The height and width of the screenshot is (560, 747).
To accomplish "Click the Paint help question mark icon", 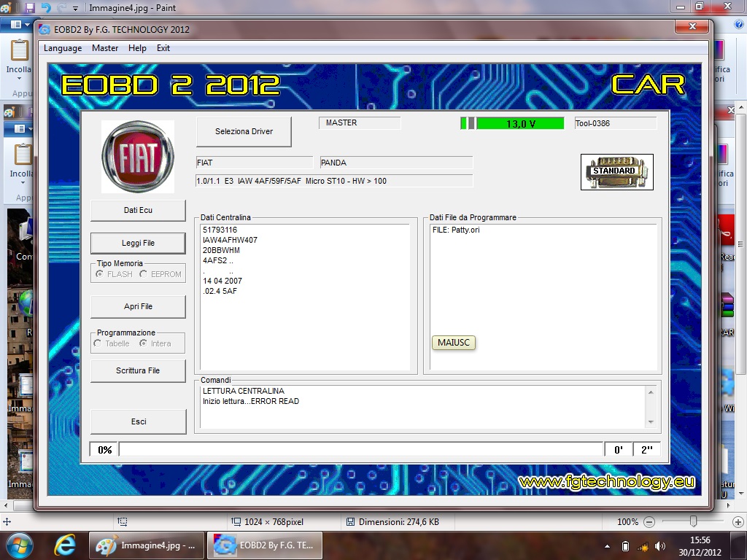I will [x=740, y=24].
